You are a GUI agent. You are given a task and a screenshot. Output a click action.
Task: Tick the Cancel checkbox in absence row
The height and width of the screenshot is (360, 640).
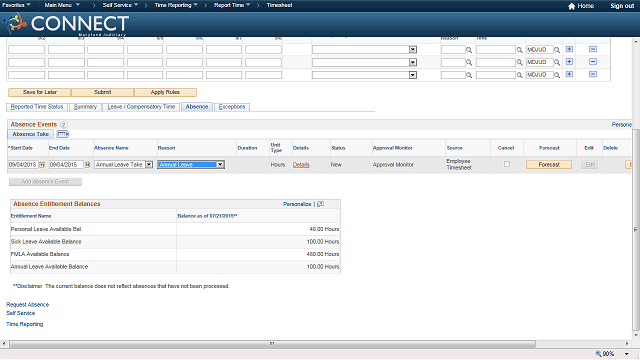click(x=507, y=164)
